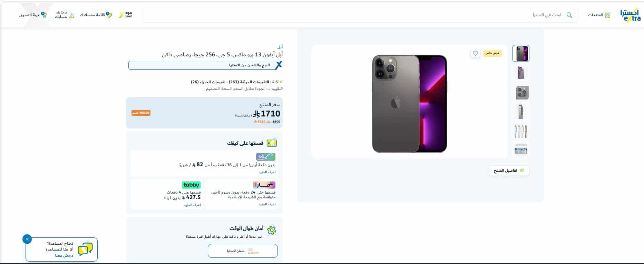Image resolution: width=644 pixels, height=264 pixels.
Task: Add product to wishlist with heart icon
Action: pyautogui.click(x=475, y=54)
